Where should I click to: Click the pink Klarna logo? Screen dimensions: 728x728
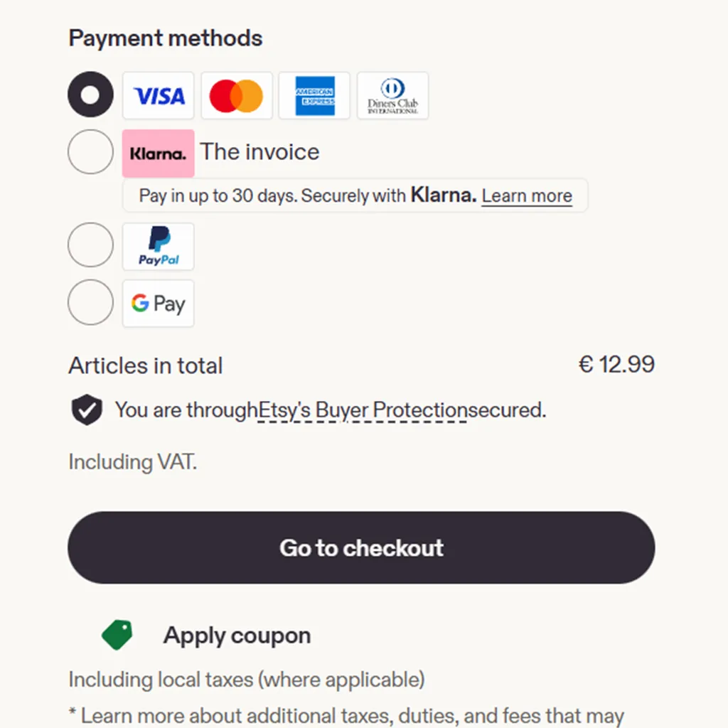tap(159, 154)
